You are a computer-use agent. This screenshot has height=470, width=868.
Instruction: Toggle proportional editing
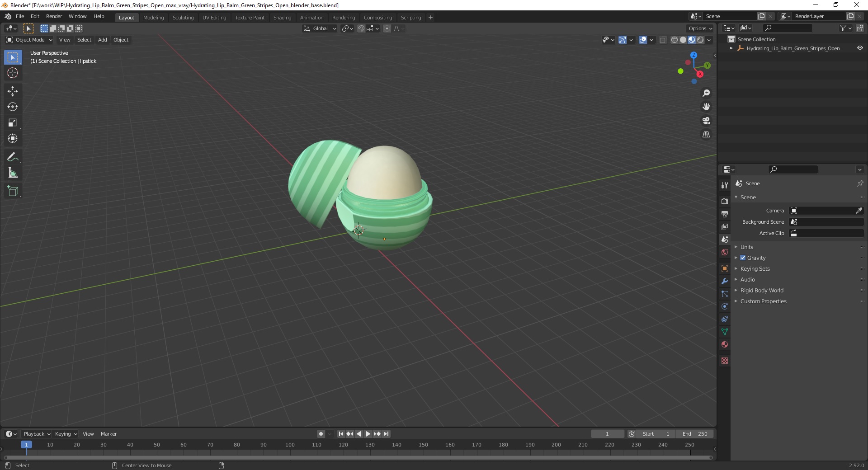(387, 28)
